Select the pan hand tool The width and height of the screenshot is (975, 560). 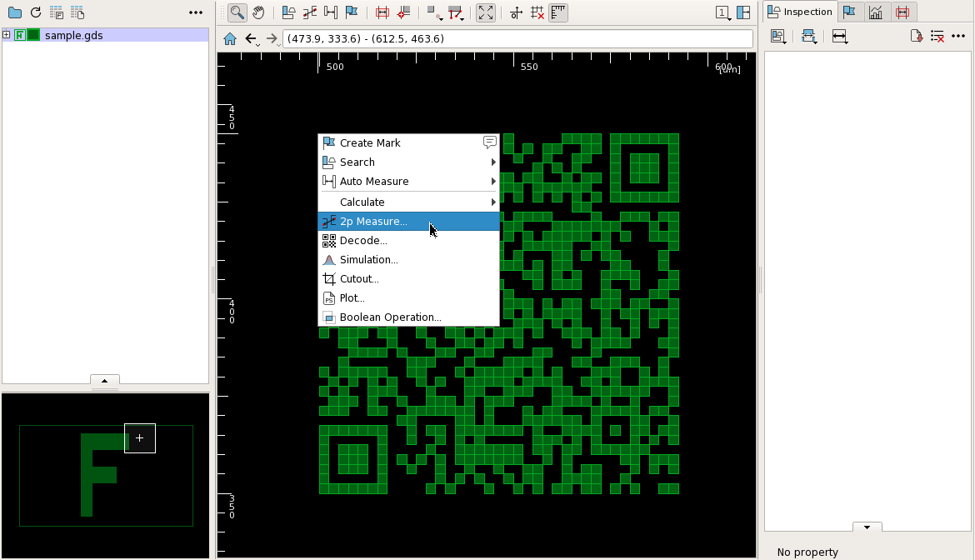pos(258,12)
